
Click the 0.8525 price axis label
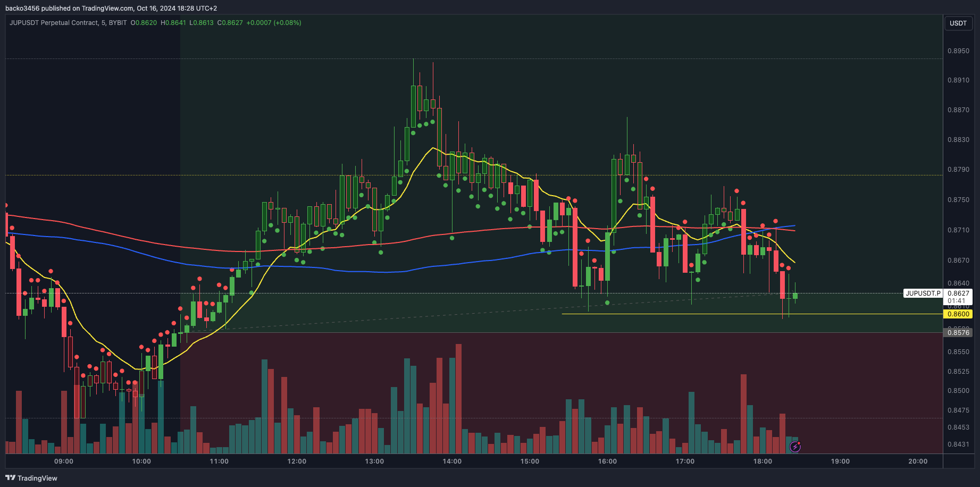(958, 372)
